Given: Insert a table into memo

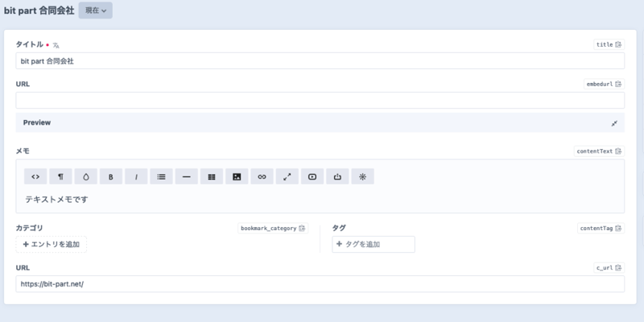Looking at the screenshot, I should (211, 176).
